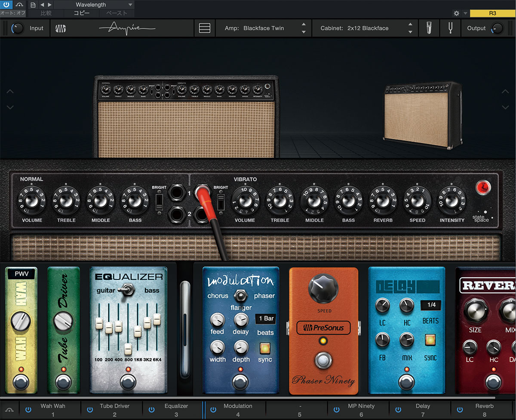Screen dimensions: 516x420
Task: Open the preset file page icon
Action: (x=34, y=5)
